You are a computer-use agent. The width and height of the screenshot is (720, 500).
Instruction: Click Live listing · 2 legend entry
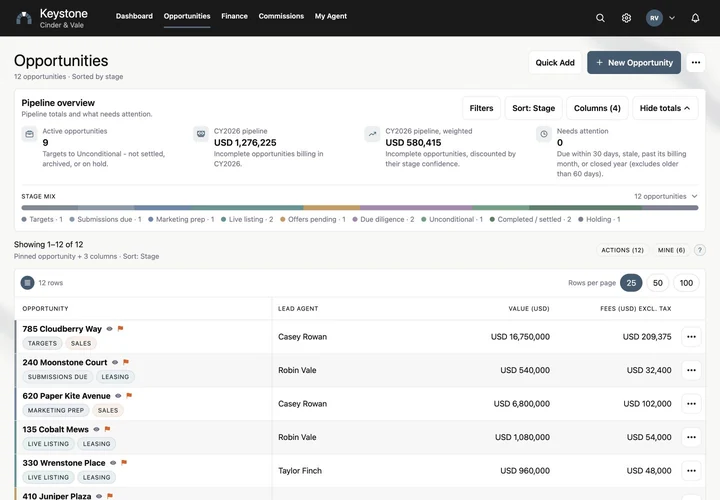coord(247,219)
